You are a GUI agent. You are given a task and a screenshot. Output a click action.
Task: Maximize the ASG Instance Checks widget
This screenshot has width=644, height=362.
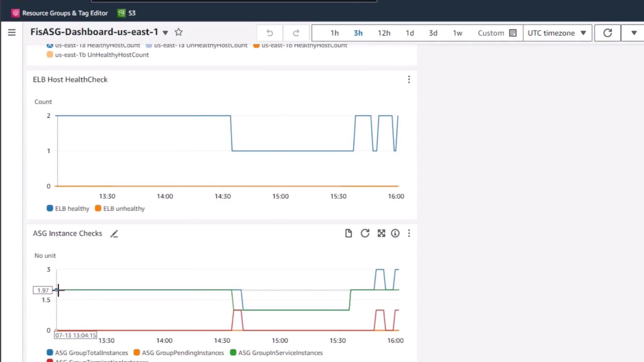[381, 233]
